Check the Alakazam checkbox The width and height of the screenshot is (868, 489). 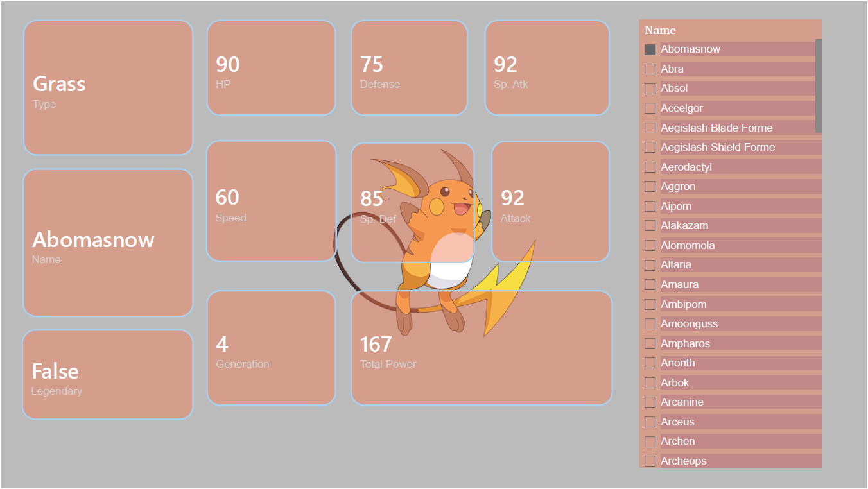pos(650,226)
